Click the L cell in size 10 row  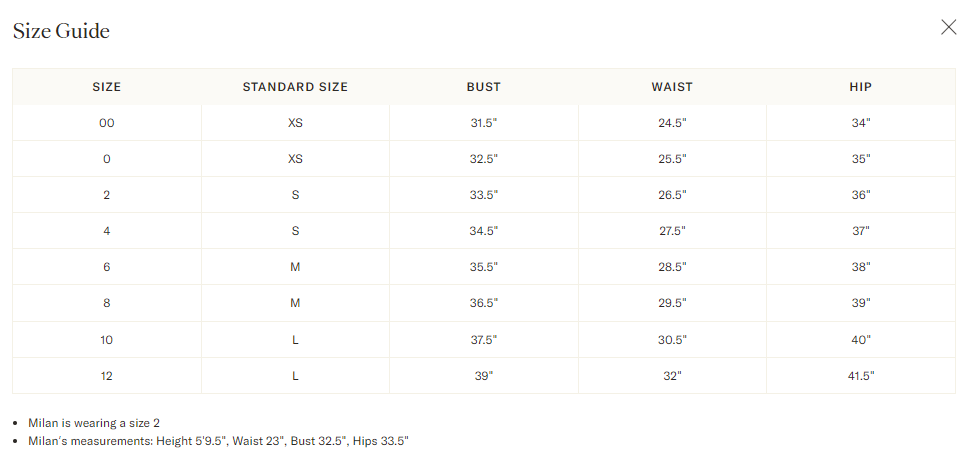point(295,340)
